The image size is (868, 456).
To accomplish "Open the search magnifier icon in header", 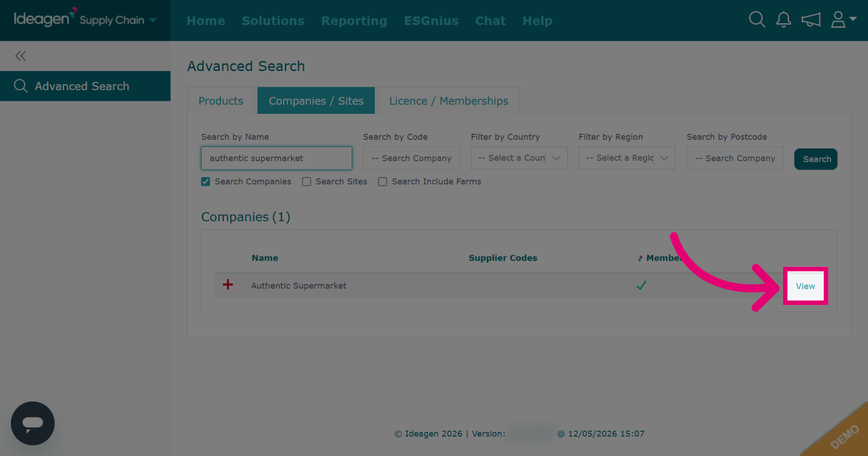I will tap(757, 20).
